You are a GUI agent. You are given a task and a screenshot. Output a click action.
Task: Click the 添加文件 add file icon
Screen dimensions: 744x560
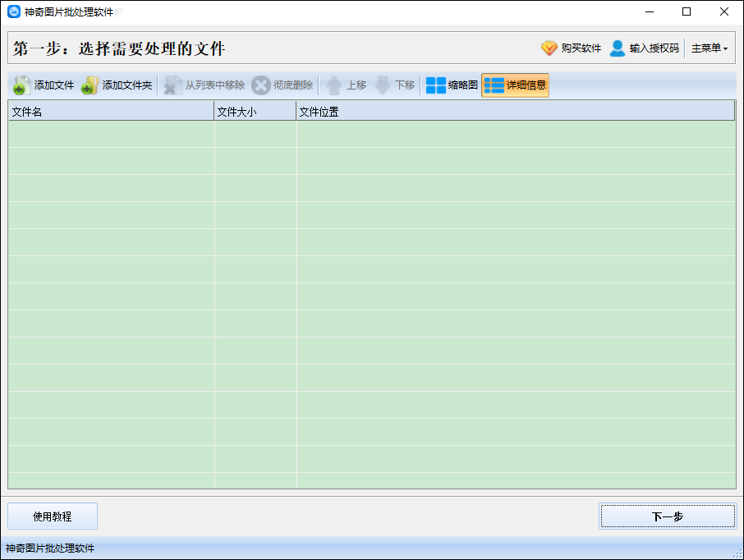(x=21, y=85)
